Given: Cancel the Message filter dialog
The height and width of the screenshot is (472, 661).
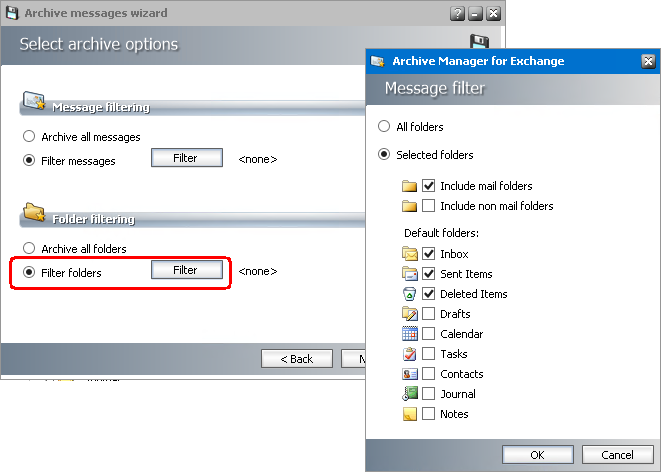Looking at the screenshot, I should (x=618, y=455).
